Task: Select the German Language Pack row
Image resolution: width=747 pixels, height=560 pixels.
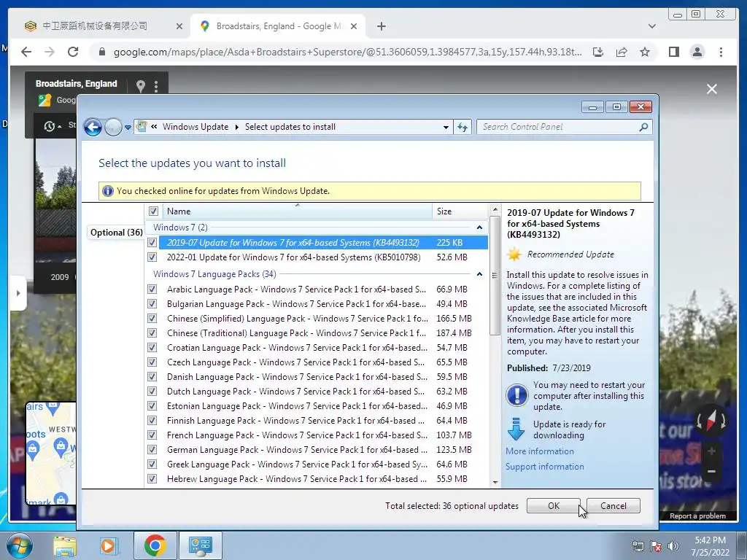Action: coord(317,449)
